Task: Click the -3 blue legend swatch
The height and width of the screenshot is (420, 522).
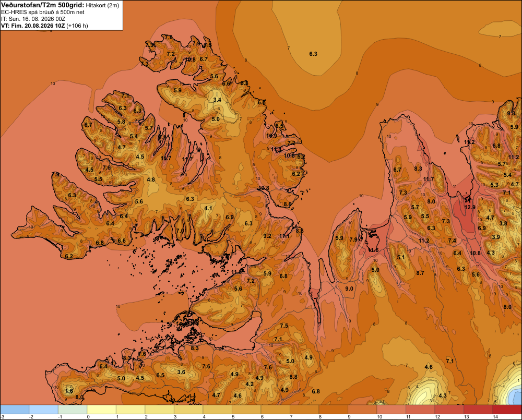Action: tap(15, 410)
